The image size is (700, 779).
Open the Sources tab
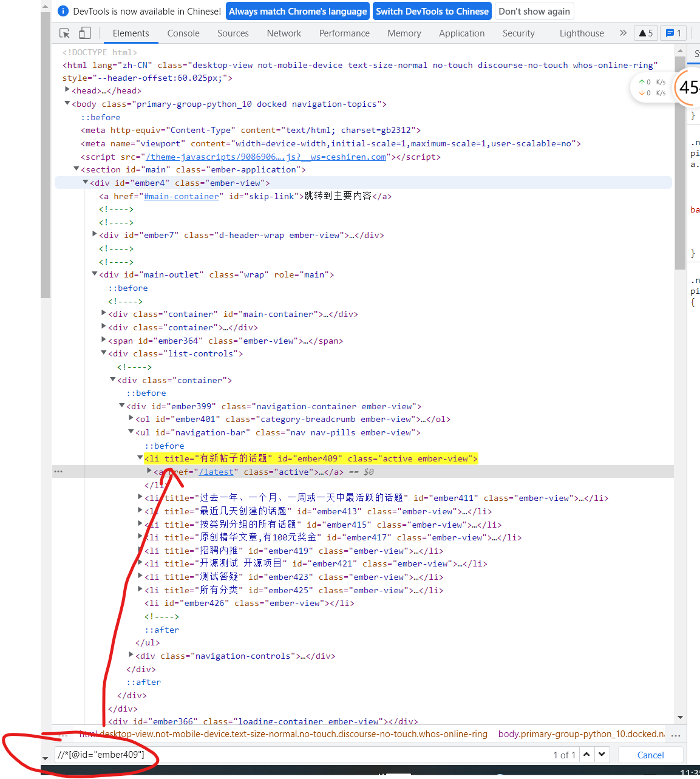coord(233,33)
